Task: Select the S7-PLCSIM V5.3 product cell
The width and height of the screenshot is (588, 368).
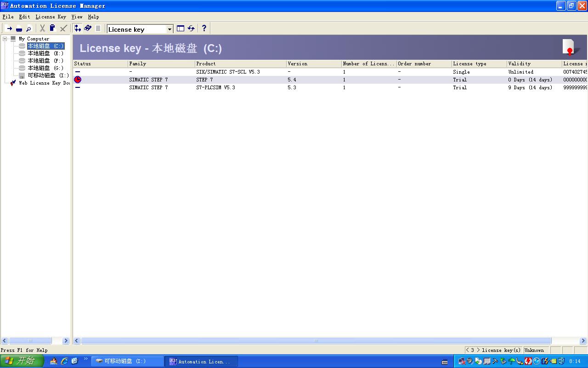Action: point(215,87)
